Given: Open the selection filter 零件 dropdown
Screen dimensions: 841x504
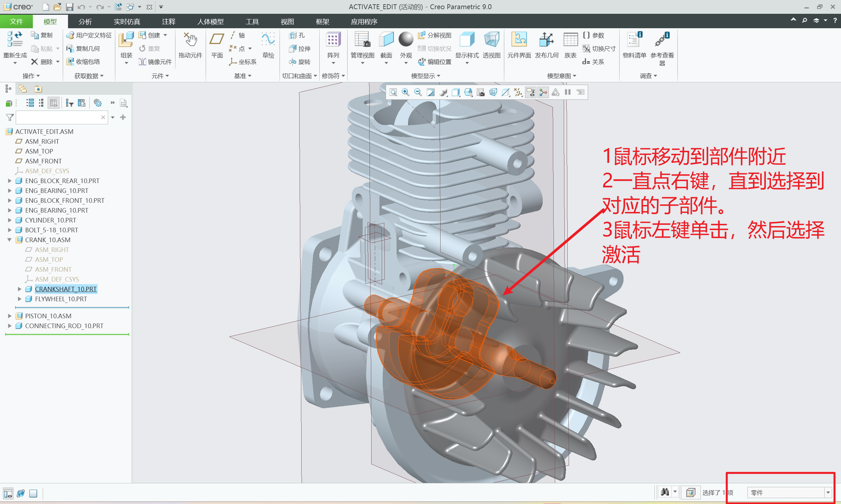Looking at the screenshot, I should (x=828, y=493).
